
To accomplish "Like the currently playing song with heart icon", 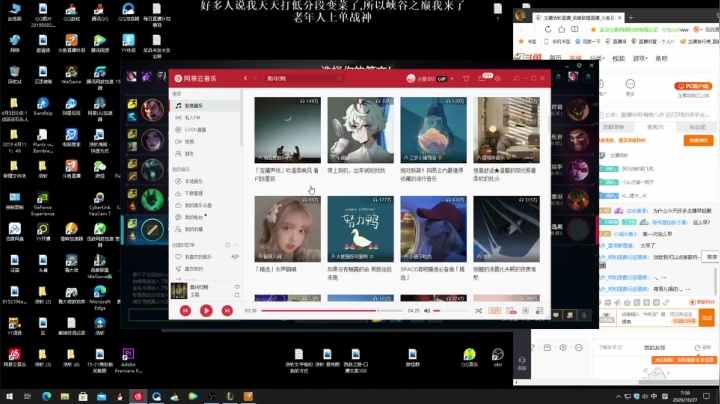I will (x=237, y=287).
